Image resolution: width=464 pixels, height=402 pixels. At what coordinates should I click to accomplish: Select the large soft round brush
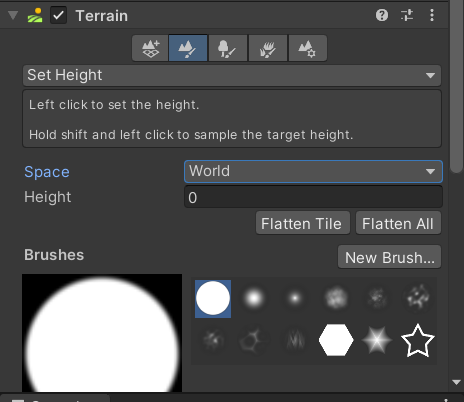pos(254,298)
